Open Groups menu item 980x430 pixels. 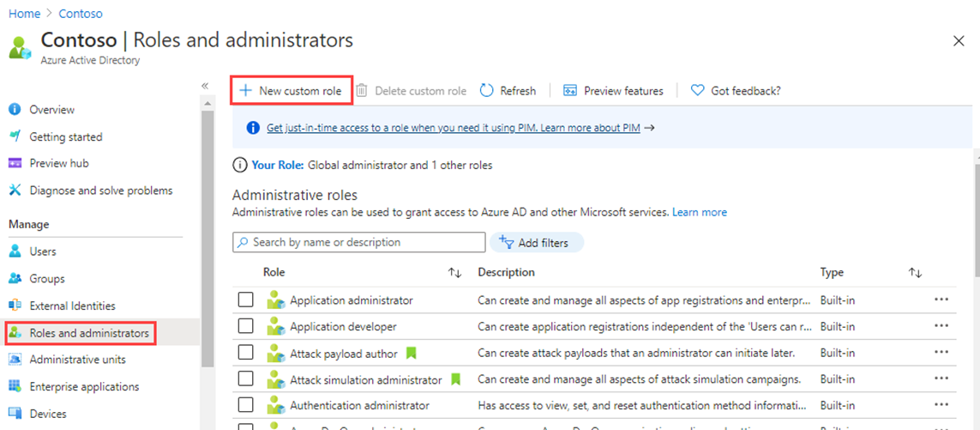pos(47,279)
